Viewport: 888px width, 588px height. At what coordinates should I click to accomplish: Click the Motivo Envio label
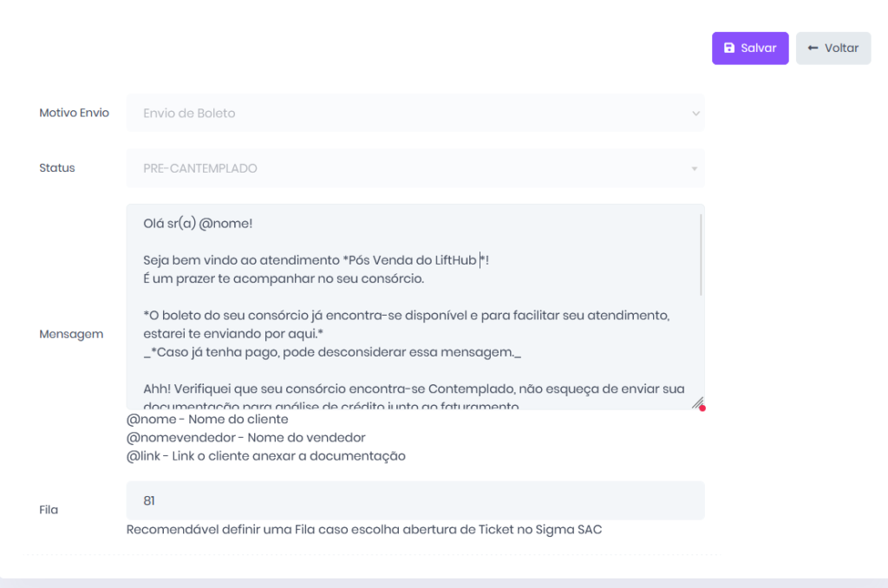pyautogui.click(x=75, y=113)
